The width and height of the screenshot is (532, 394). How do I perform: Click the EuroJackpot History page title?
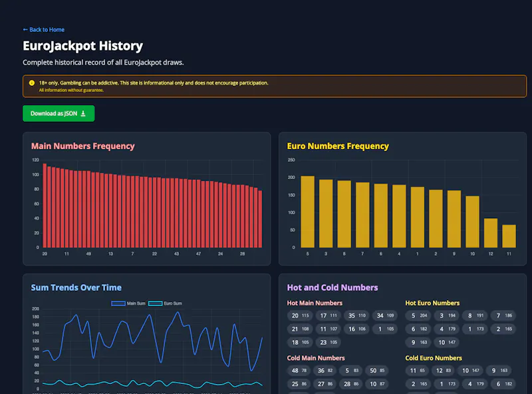82,46
